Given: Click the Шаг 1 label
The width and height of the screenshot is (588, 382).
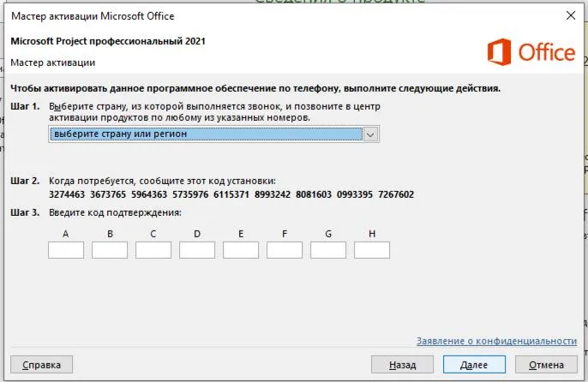Looking at the screenshot, I should click(25, 106).
